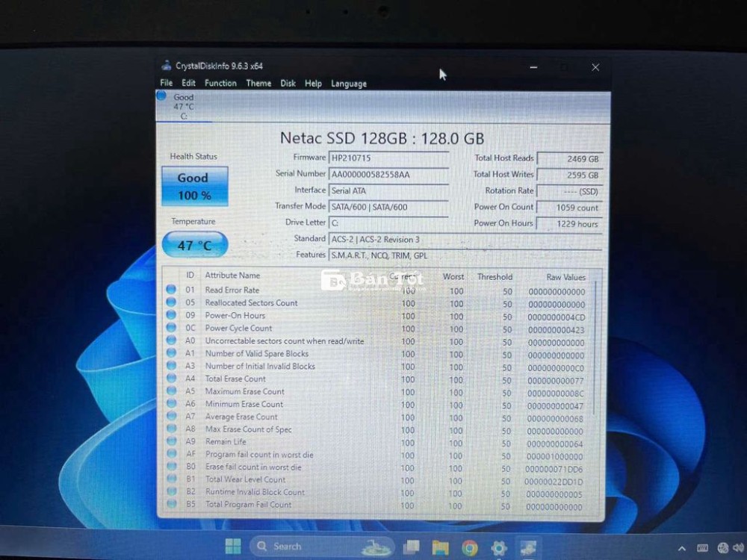Image resolution: width=747 pixels, height=560 pixels.
Task: Open the Windows Start menu
Action: pos(233,547)
